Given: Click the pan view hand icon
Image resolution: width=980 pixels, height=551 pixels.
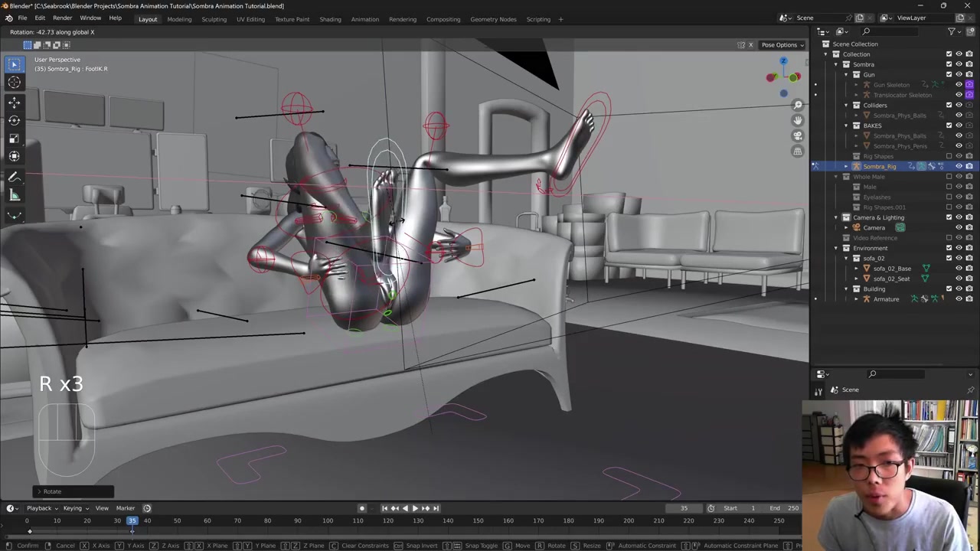Looking at the screenshot, I should pos(798,120).
